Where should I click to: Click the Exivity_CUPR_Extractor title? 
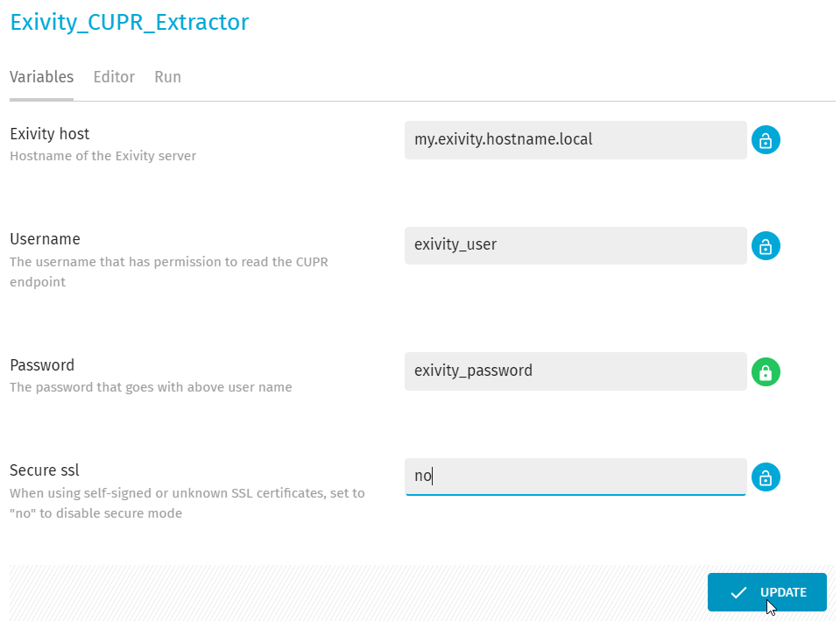(x=130, y=23)
